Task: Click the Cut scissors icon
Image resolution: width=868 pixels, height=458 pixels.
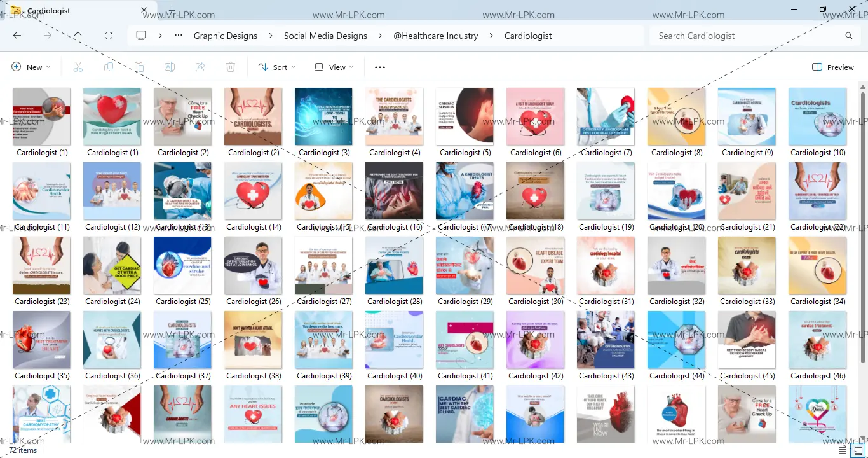Action: pyautogui.click(x=78, y=67)
